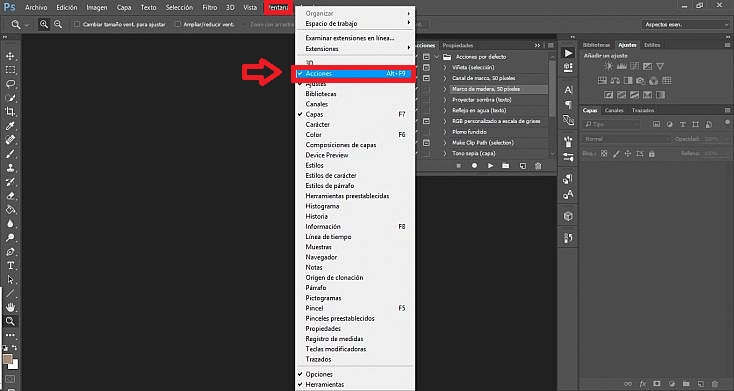Select the Clone Stamp tool
This screenshot has width=734, height=391.
(x=10, y=168)
